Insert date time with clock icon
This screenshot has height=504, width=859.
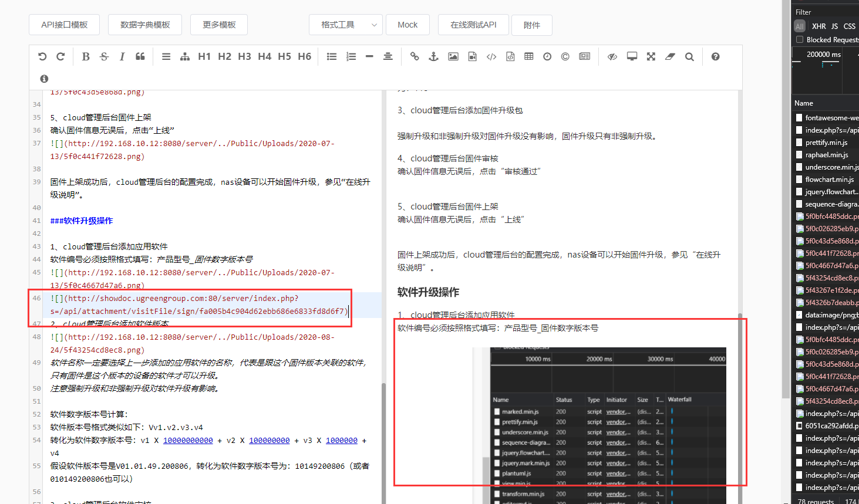[547, 57]
